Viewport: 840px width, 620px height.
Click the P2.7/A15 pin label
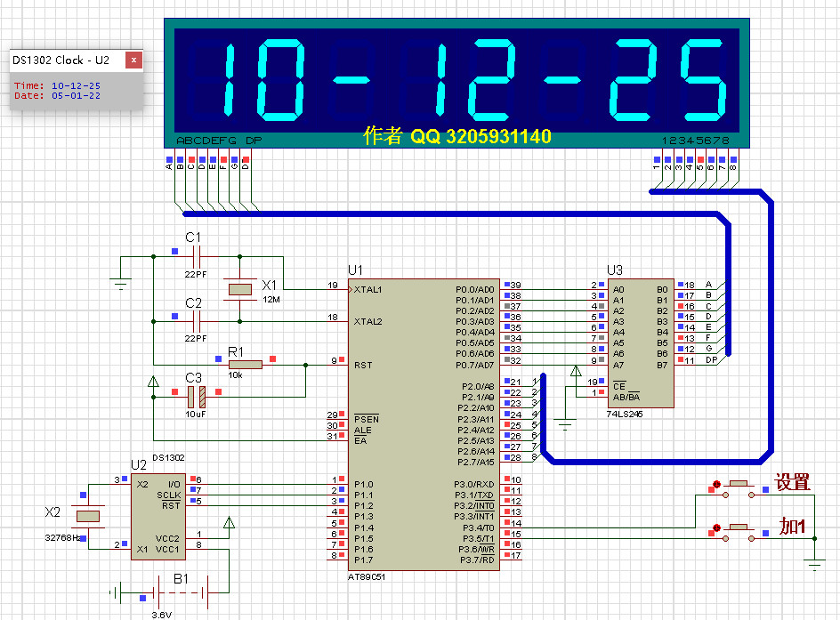coord(476,462)
